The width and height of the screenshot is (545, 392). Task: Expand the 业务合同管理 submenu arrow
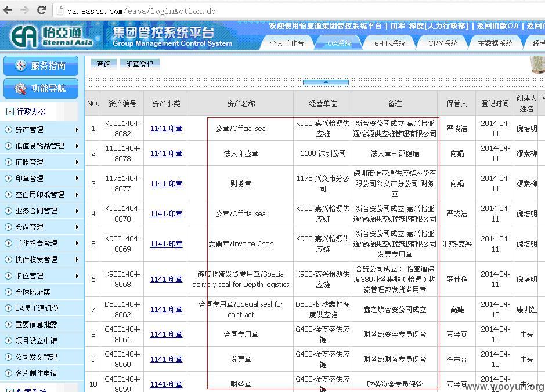[77, 210]
